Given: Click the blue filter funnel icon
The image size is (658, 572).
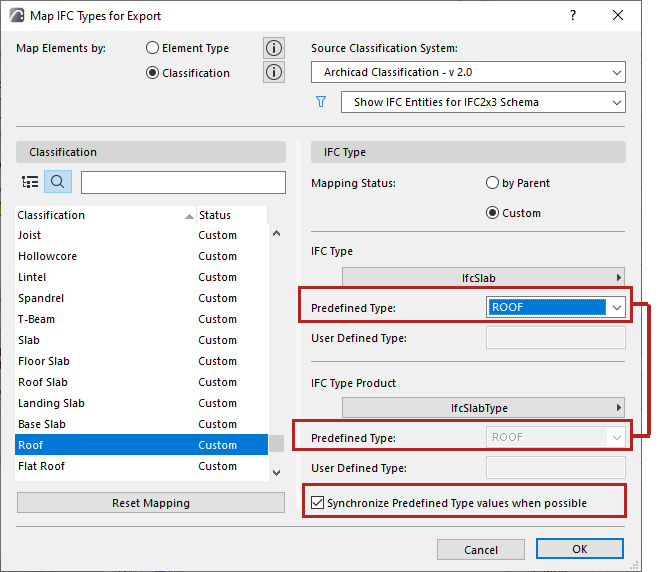Looking at the screenshot, I should coord(321,102).
